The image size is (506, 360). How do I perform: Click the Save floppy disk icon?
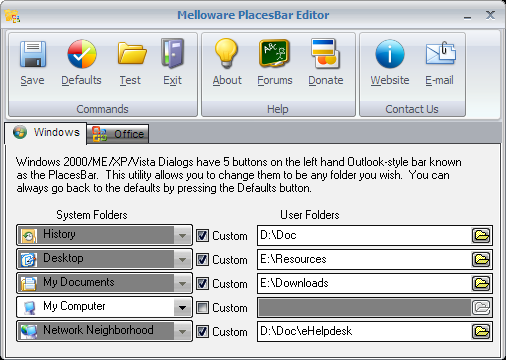pyautogui.click(x=33, y=54)
